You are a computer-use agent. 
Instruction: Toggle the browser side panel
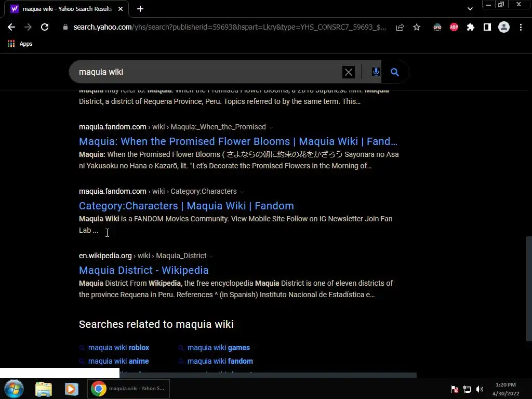pyautogui.click(x=487, y=27)
